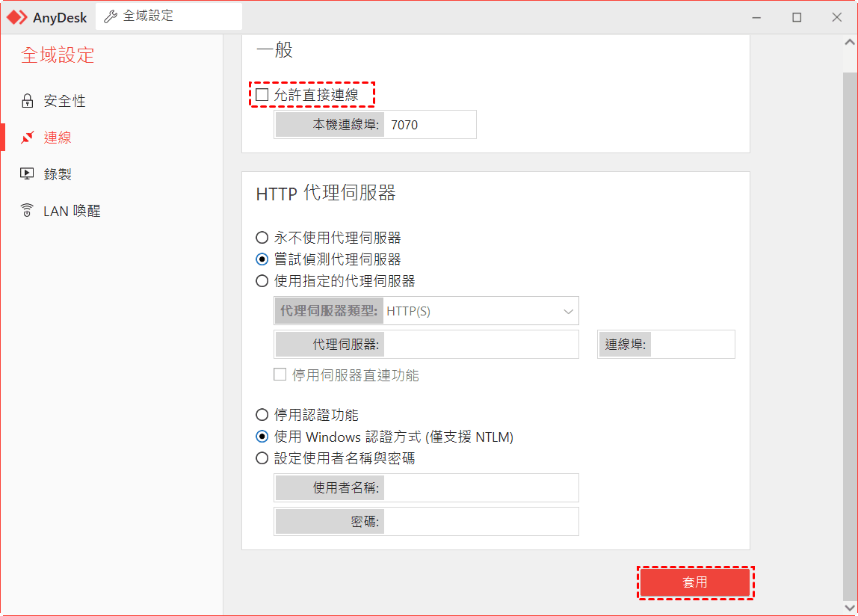858x616 pixels.
Task: Click the 一般 section heading
Action: coord(274,50)
